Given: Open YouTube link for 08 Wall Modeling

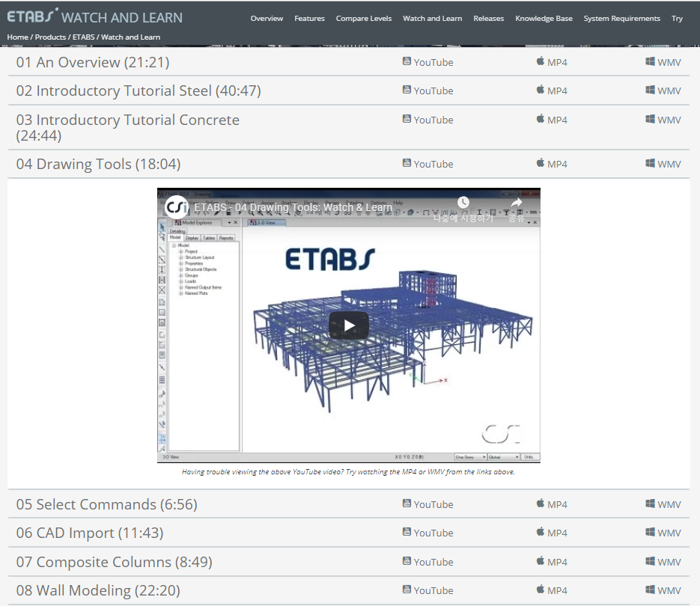Looking at the screenshot, I should click(x=427, y=590).
